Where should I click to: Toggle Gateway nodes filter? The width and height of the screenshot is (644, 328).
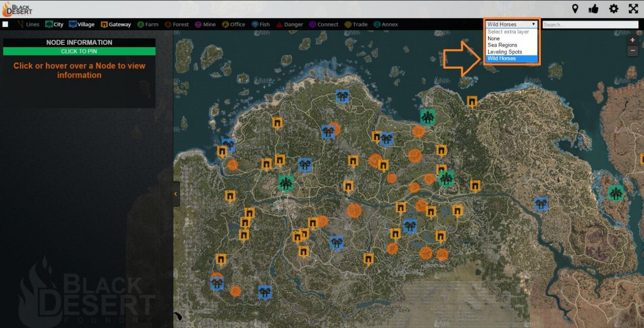pyautogui.click(x=116, y=25)
